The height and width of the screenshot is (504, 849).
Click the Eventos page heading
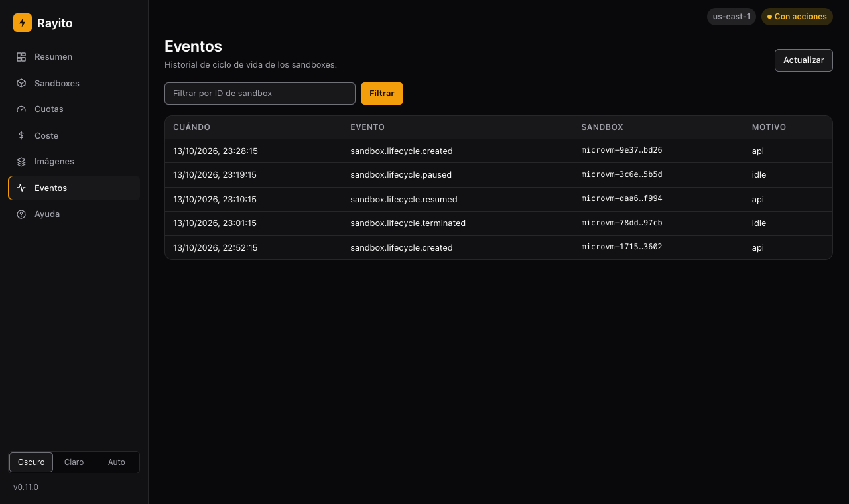point(193,46)
